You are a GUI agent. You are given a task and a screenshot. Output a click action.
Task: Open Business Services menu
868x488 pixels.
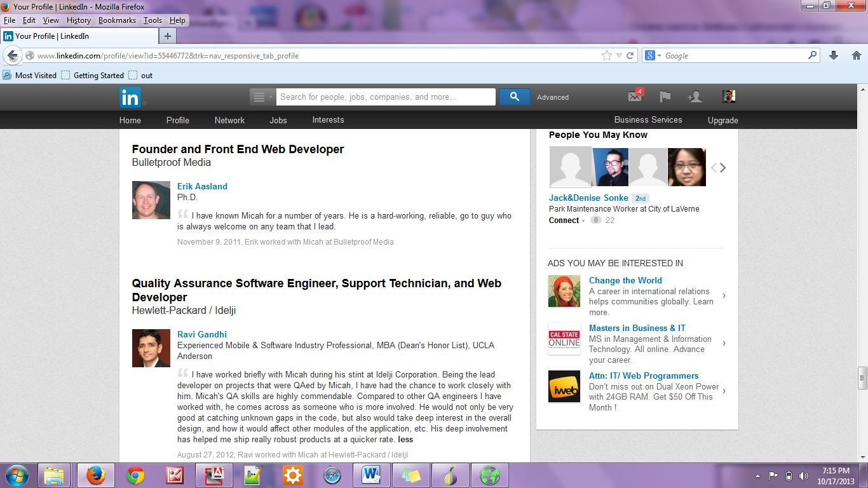pyautogui.click(x=648, y=119)
